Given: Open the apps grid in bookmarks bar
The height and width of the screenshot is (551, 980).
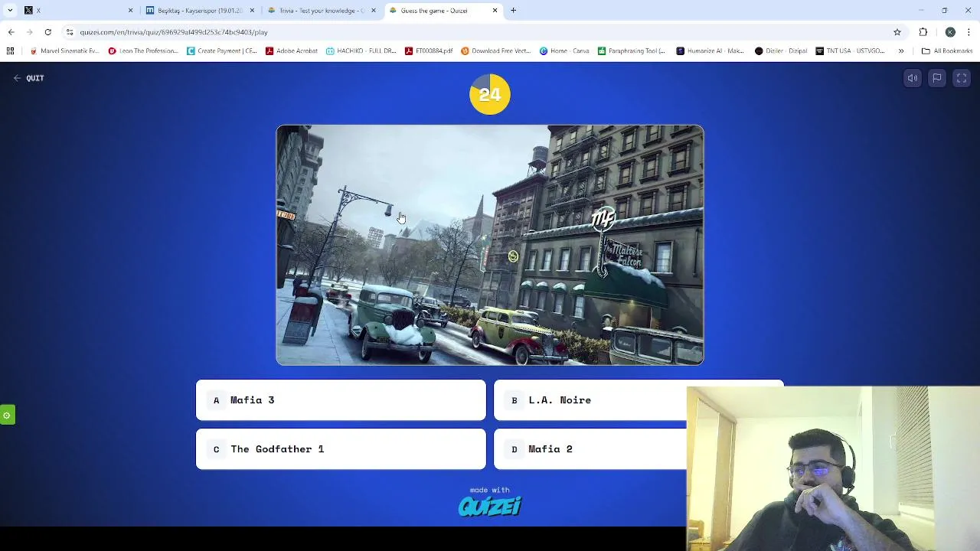Looking at the screenshot, I should [x=10, y=51].
